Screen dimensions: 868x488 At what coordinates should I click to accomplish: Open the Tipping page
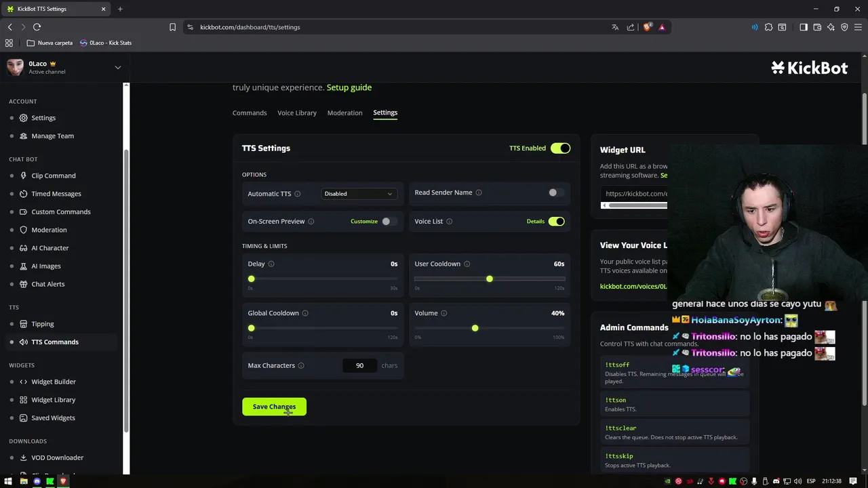(x=42, y=324)
